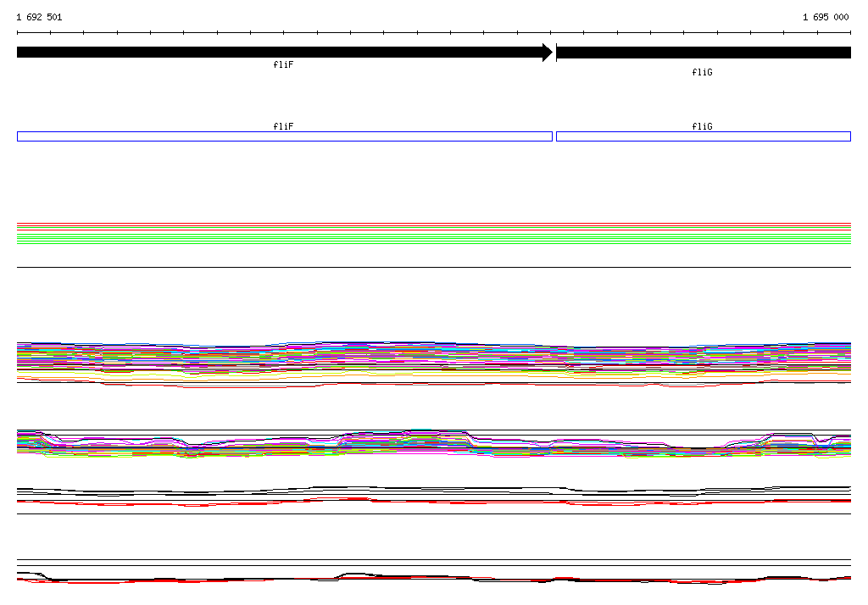Click the fliF label under the black arrow
868x605 pixels.
click(283, 64)
